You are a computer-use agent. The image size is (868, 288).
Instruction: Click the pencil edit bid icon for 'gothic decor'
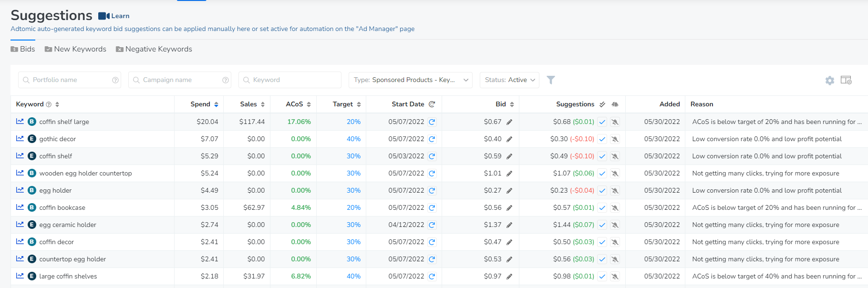509,139
